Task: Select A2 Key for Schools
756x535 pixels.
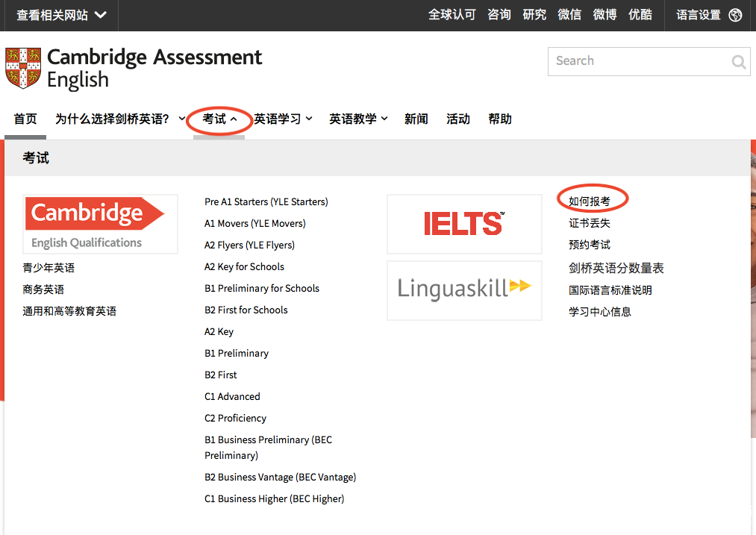Action: (x=245, y=267)
